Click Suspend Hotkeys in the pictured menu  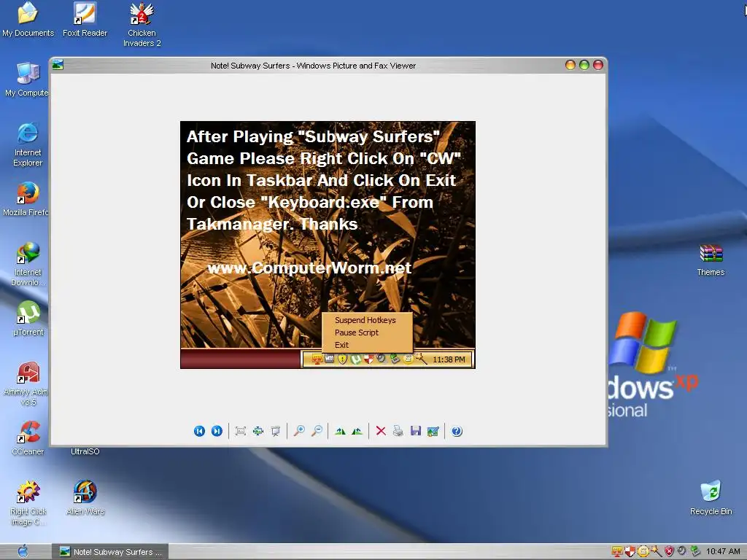365,320
